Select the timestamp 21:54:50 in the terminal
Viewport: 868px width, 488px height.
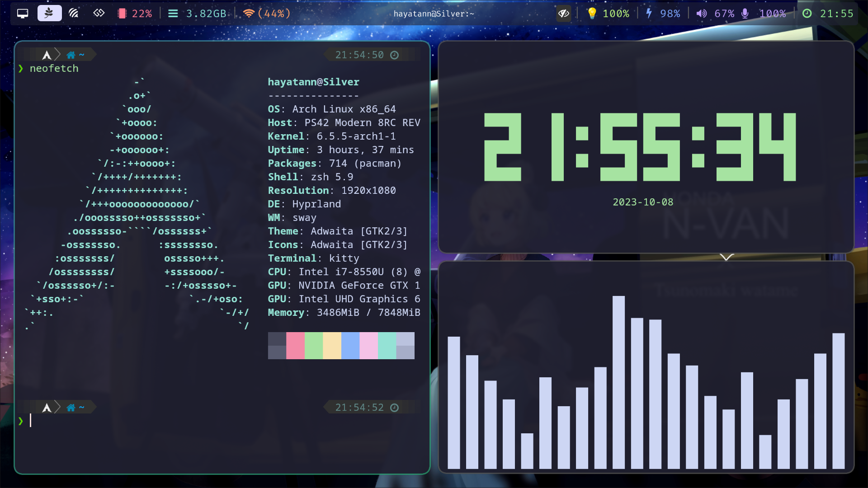(359, 54)
